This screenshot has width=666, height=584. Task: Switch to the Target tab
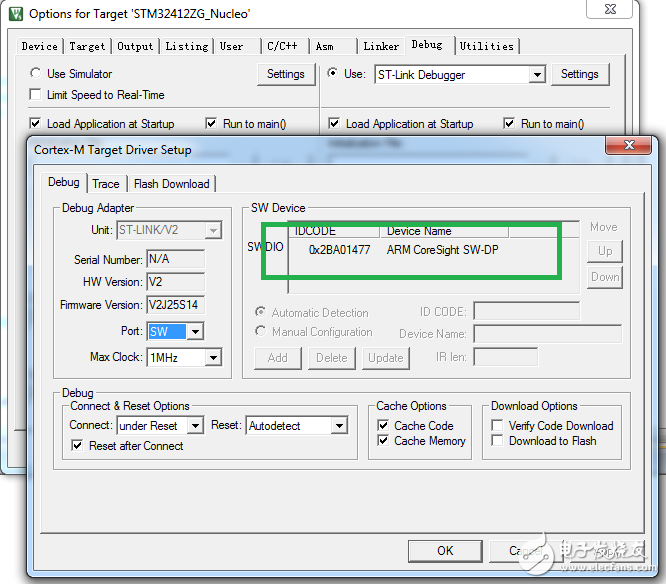[87, 46]
